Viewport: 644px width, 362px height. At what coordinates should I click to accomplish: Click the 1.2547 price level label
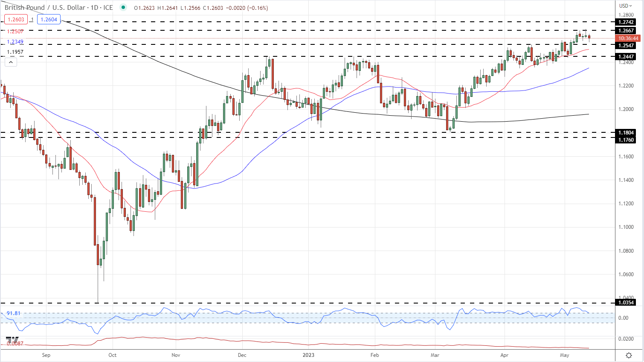(626, 46)
